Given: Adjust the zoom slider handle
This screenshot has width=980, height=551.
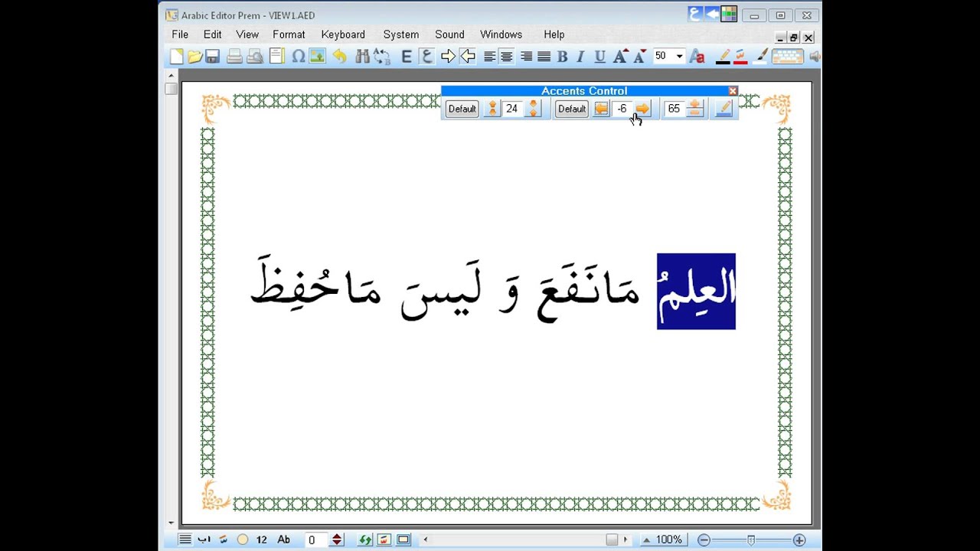Looking at the screenshot, I should 751,540.
